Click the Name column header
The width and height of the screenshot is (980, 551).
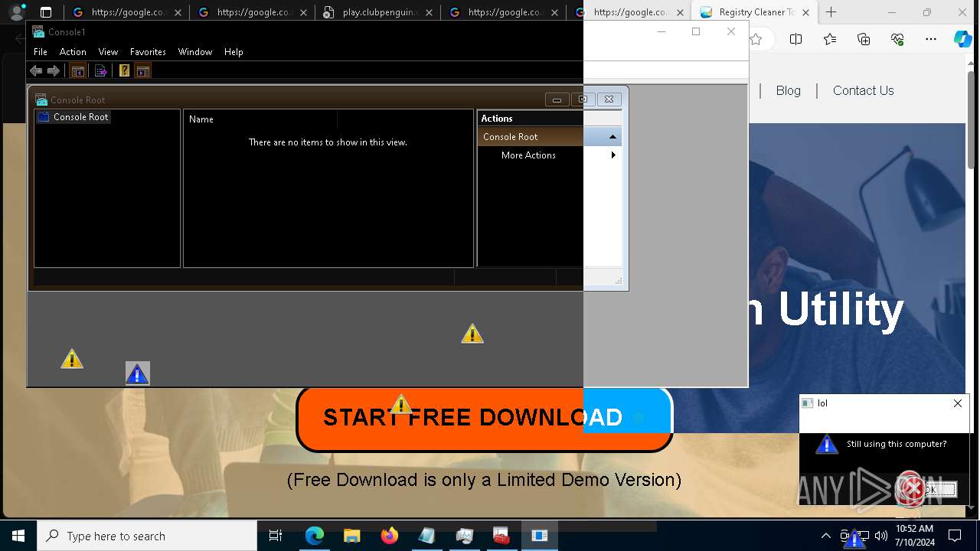(x=260, y=119)
